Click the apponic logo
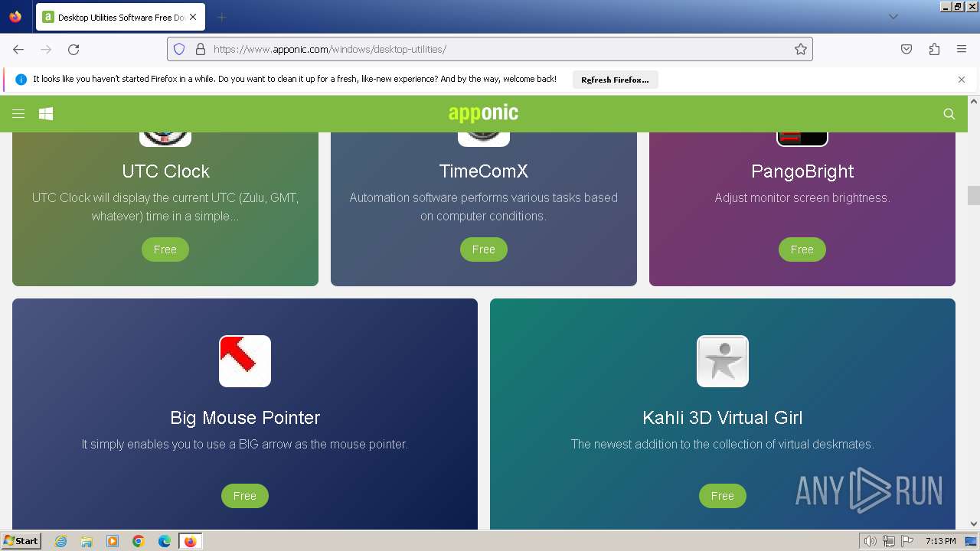This screenshot has height=551, width=980. (484, 113)
